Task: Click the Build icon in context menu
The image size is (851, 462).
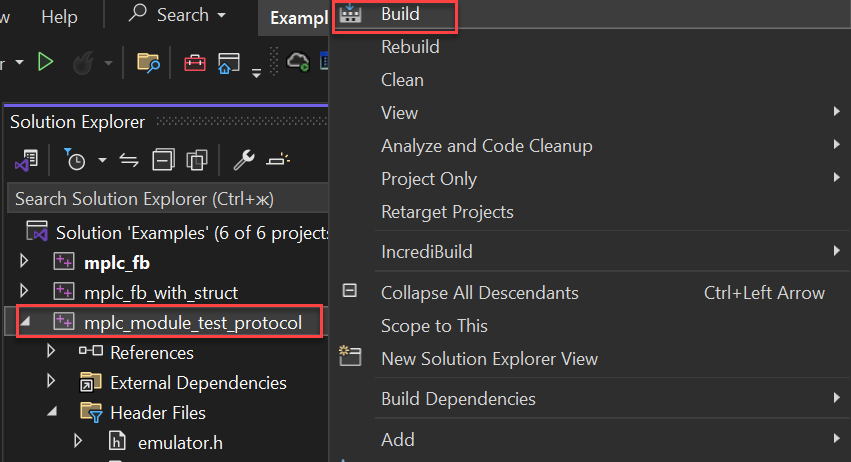Action: tap(350, 14)
